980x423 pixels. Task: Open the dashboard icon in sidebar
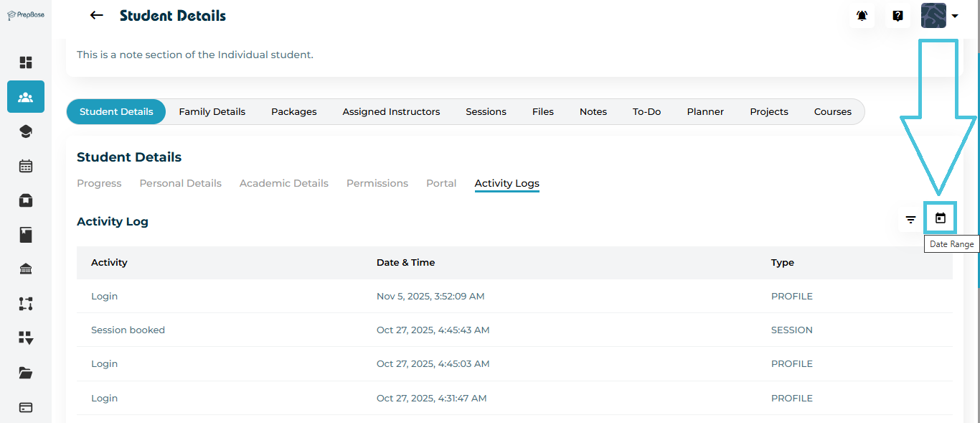[26, 62]
